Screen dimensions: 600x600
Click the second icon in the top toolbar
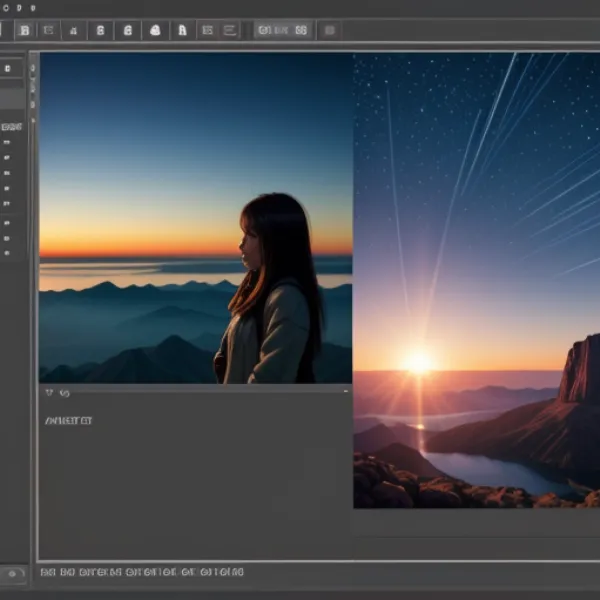tap(50, 30)
